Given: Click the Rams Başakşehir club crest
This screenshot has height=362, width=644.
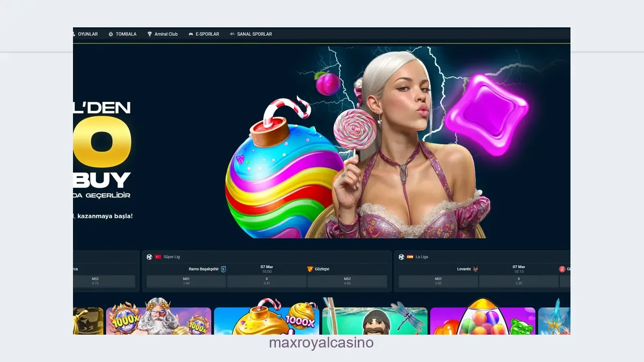Looking at the screenshot, I should 224,269.
